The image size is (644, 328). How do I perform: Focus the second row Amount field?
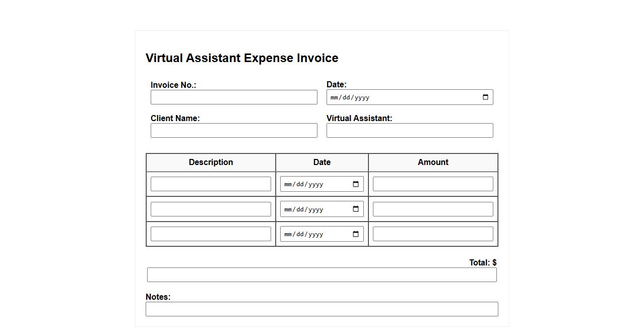pyautogui.click(x=432, y=209)
